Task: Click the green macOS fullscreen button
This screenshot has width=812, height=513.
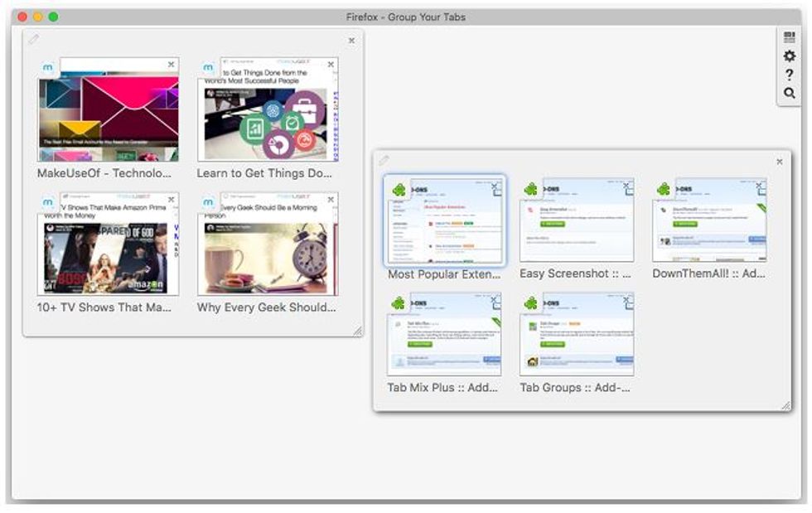Action: [x=54, y=17]
